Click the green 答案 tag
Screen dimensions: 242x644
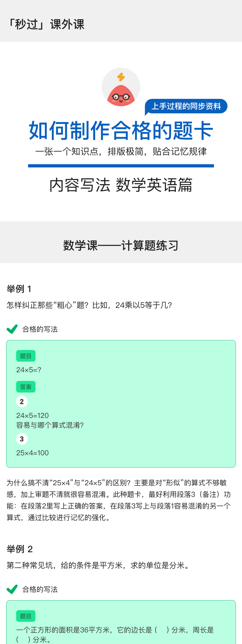point(26,387)
